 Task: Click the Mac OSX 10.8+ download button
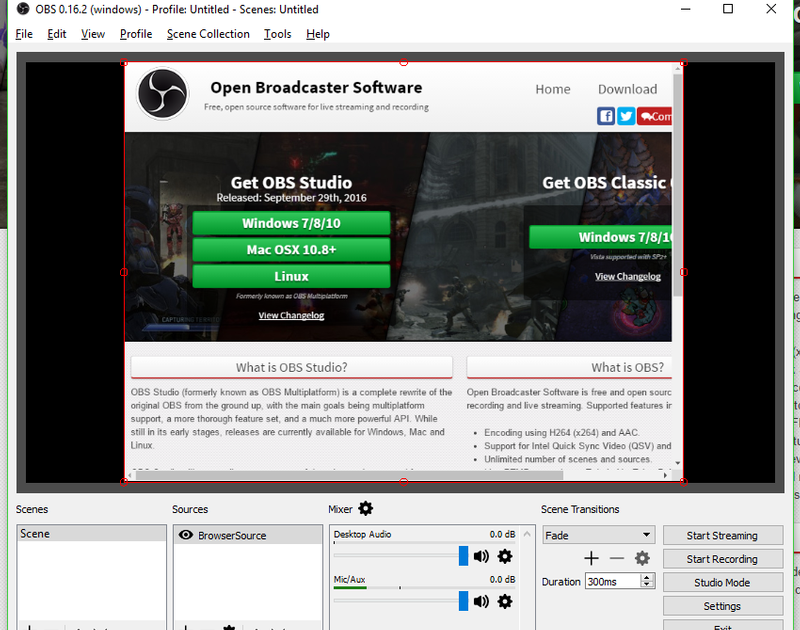coord(291,249)
